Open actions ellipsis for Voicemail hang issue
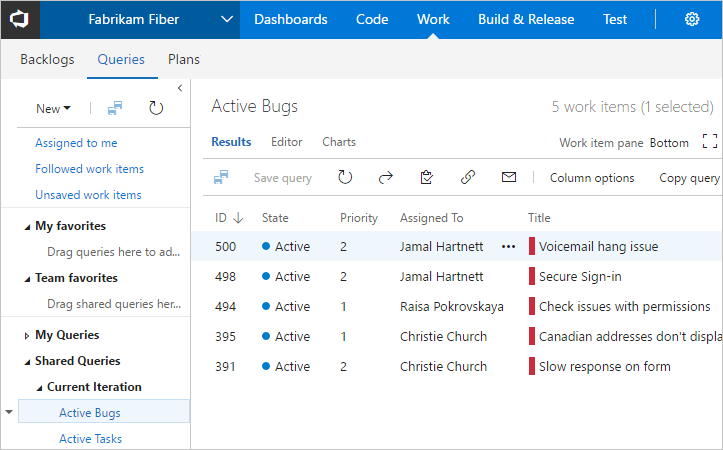 click(508, 247)
